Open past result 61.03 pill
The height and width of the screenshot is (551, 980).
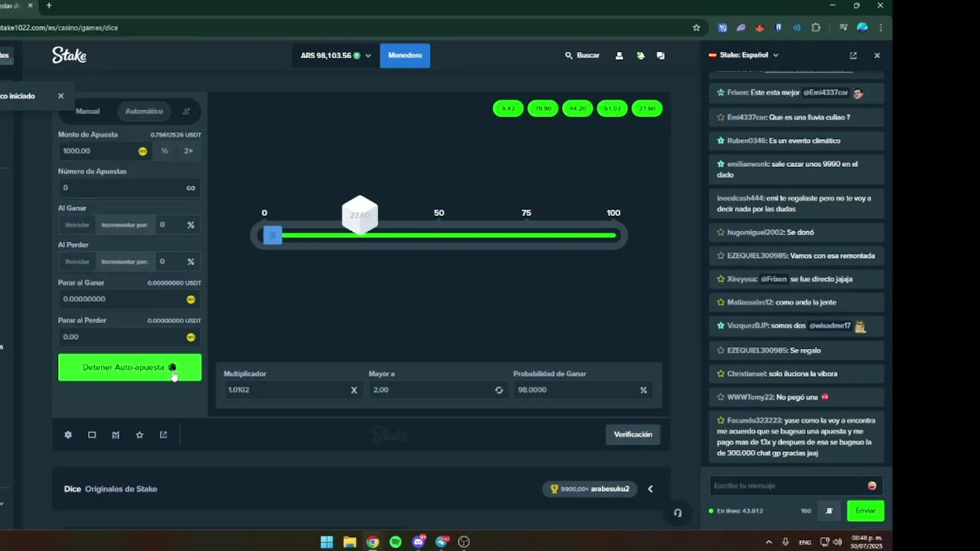tap(612, 109)
